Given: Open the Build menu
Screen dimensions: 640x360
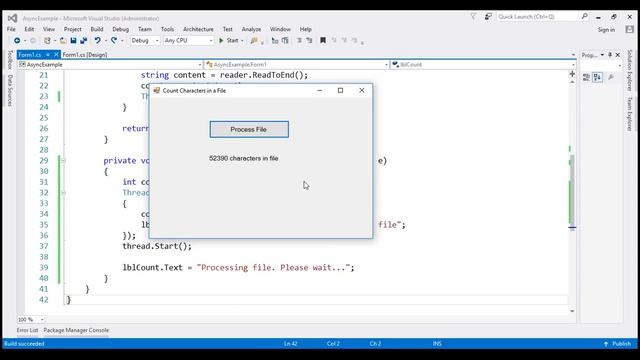Looking at the screenshot, I should point(97,29).
